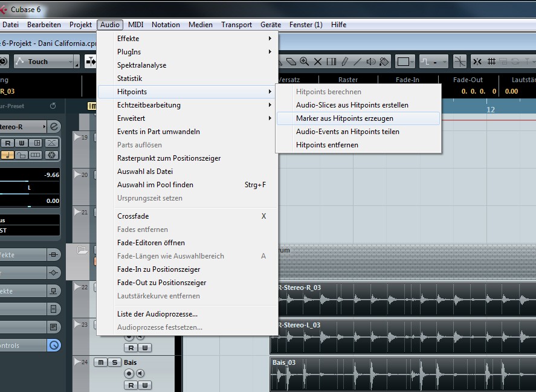
Task: Select the Time Warp tool
Action: [x=331, y=62]
